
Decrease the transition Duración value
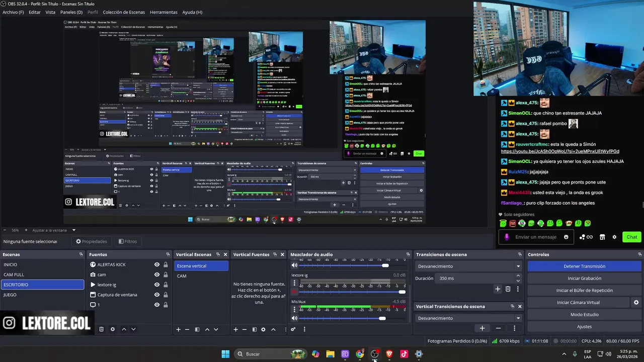[x=518, y=281]
